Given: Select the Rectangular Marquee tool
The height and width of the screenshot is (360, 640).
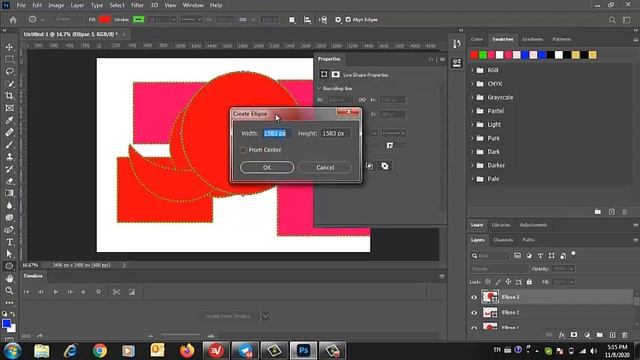Looking at the screenshot, I should point(9,59).
